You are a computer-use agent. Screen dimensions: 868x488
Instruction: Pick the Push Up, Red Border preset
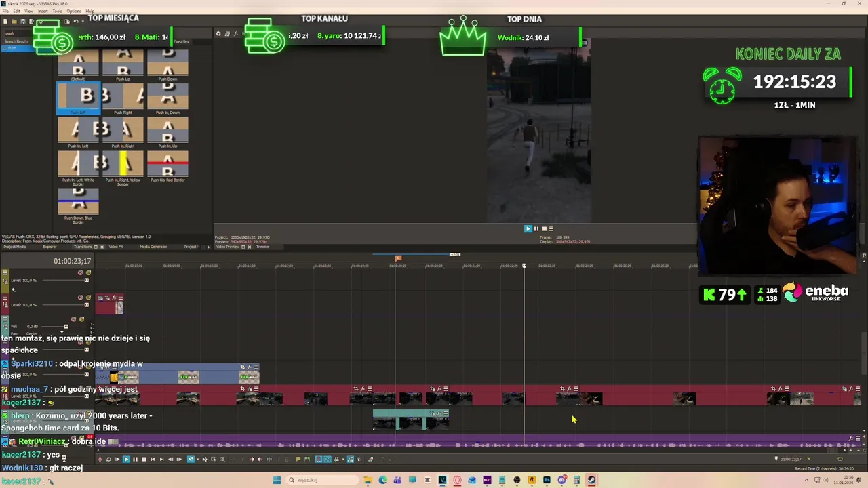[x=167, y=167]
